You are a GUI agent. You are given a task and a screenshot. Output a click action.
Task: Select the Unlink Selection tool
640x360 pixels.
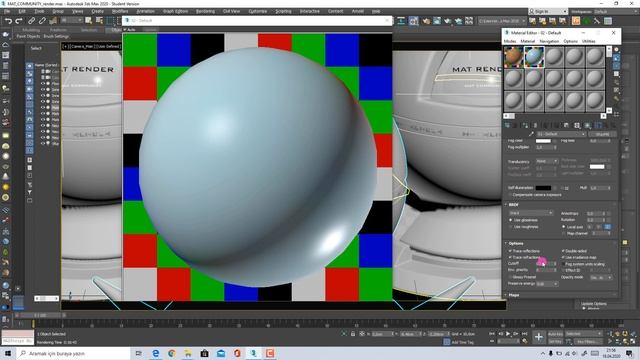point(42,21)
